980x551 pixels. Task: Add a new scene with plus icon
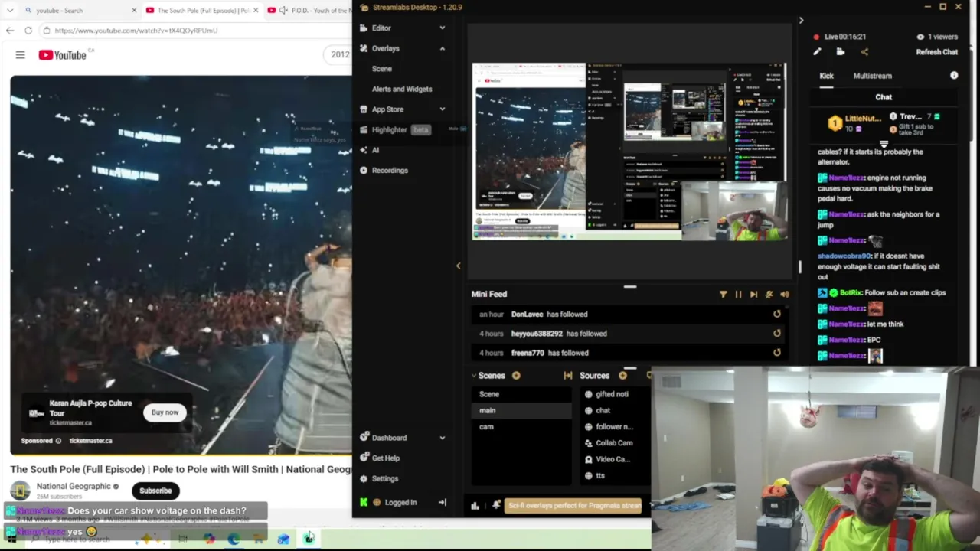[x=516, y=376]
